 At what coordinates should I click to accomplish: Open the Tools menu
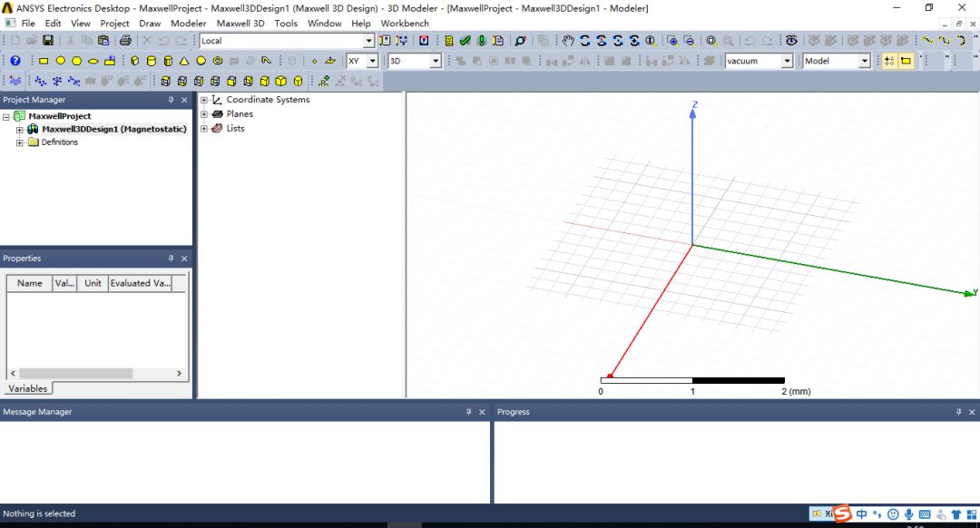point(286,23)
